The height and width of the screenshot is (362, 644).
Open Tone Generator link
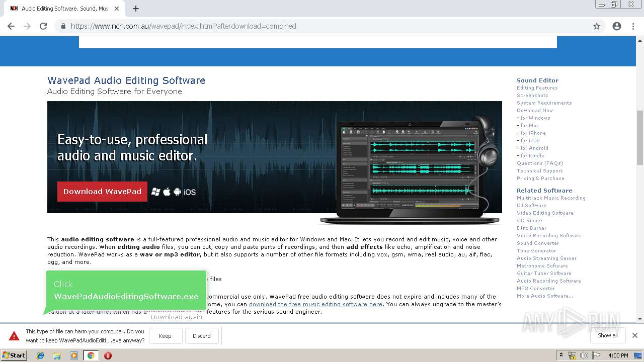point(536,251)
